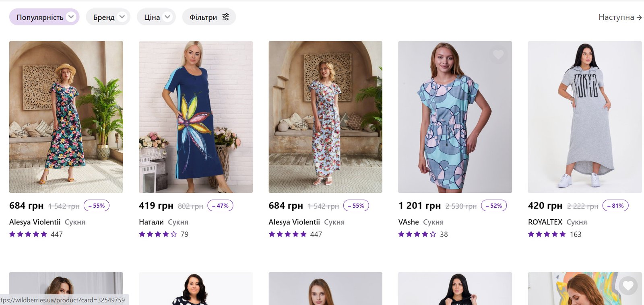The image size is (644, 305).
Task: Click the filter sliders icon
Action: click(226, 17)
